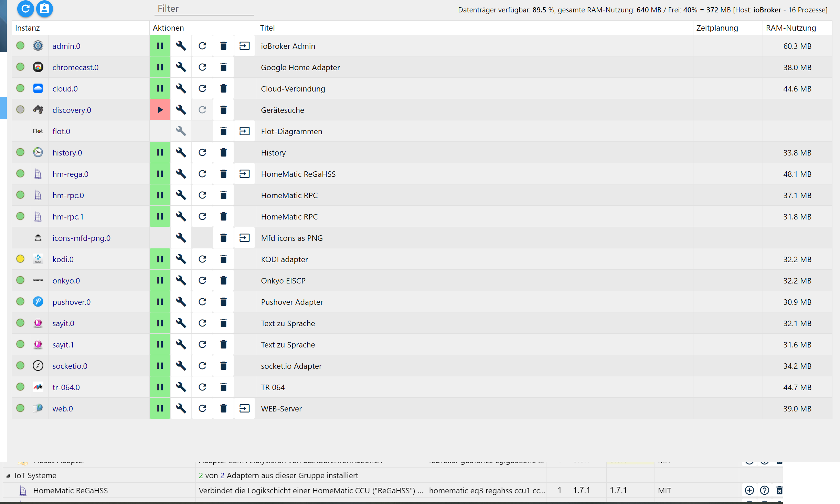
Task: Delete the HomeMatic ReGaHSS adapter
Action: (779, 490)
